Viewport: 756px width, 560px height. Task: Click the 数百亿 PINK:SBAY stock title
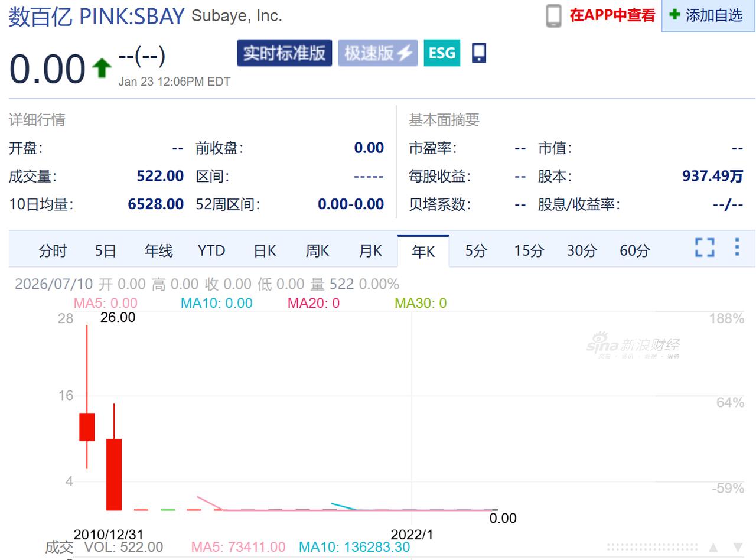[x=96, y=17]
